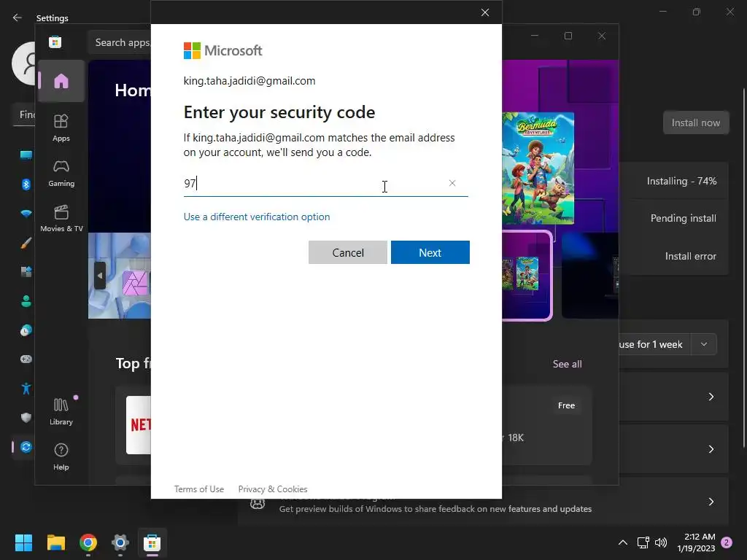Screen dimensions: 747x560
Task: Show hidden system tray icons
Action: (623, 542)
